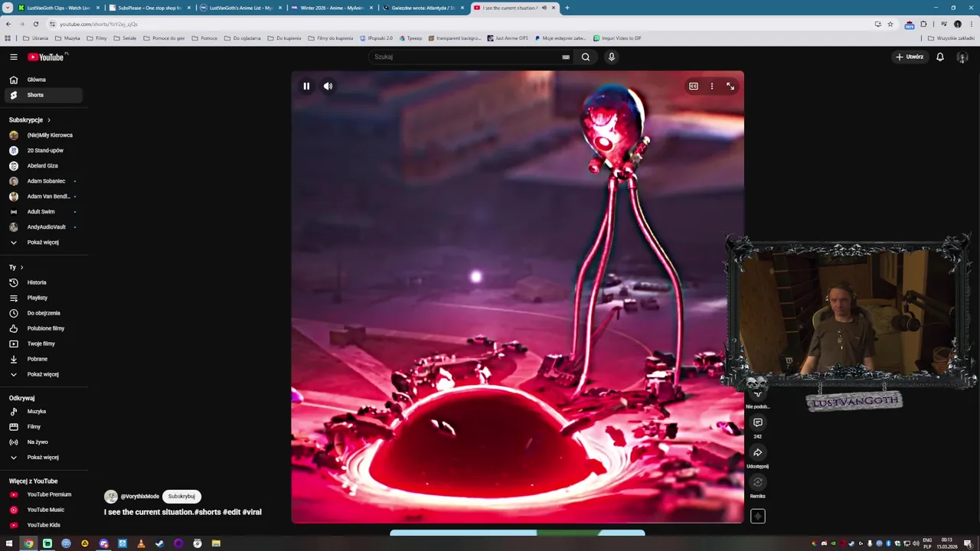Open the YouTube account avatar menu
The width and height of the screenshot is (980, 551).
click(962, 57)
